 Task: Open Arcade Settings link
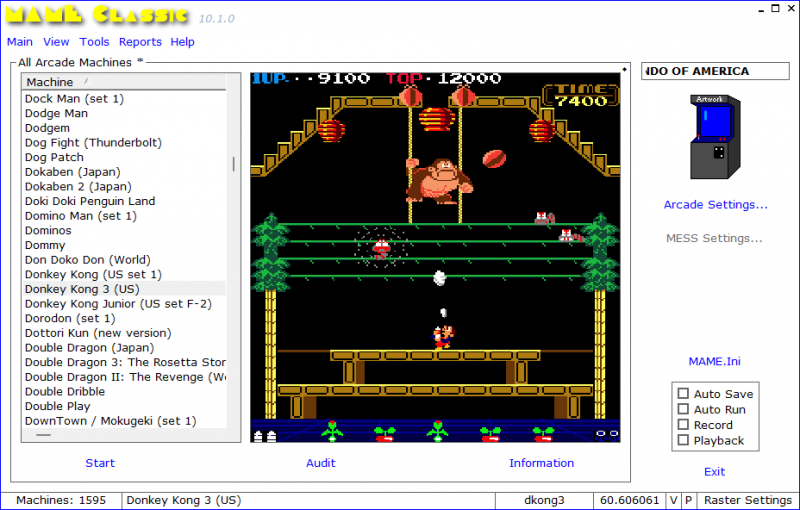click(715, 205)
